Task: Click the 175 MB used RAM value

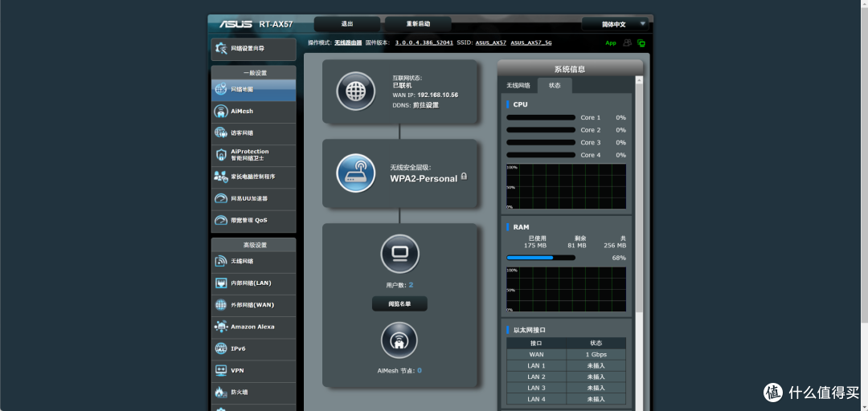Action: [x=535, y=246]
